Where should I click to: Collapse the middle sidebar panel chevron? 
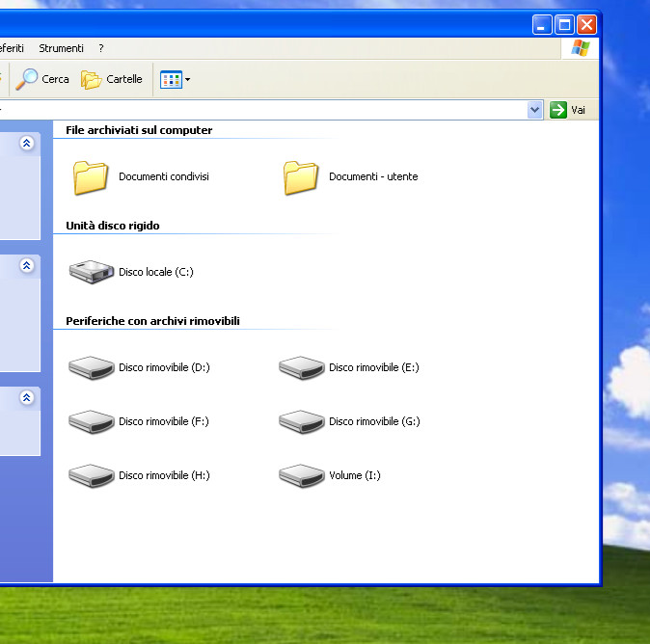[x=27, y=266]
